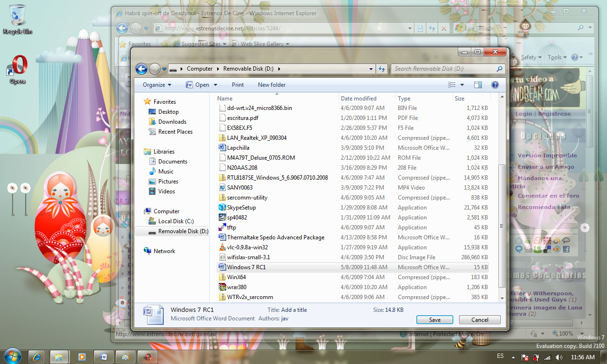Click the Windows Start orb
This screenshot has height=364, width=607.
(12, 356)
